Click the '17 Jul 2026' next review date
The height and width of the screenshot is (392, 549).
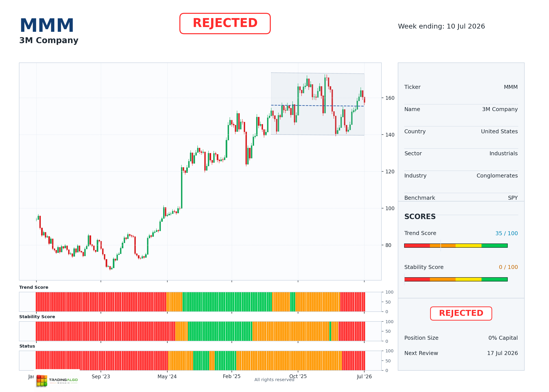502,353
